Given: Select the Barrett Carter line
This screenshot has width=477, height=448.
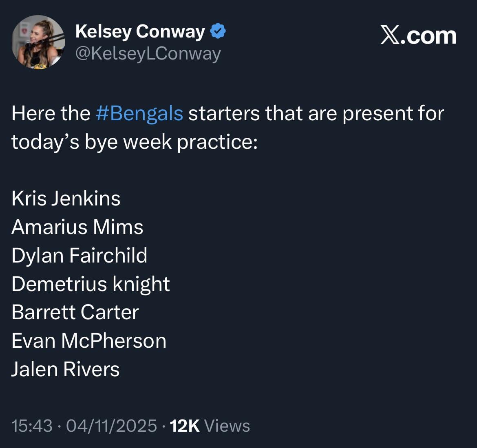Looking at the screenshot, I should pyautogui.click(x=75, y=312).
